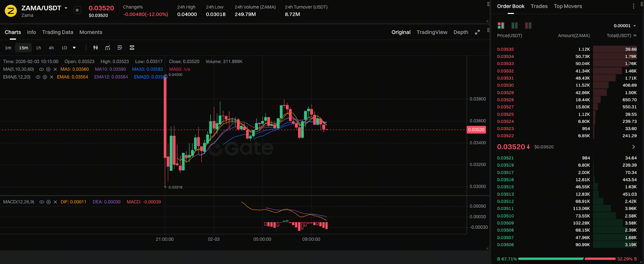Select ask price 0.03535 in order book
The height and width of the screenshot is (264, 644).
(506, 49)
